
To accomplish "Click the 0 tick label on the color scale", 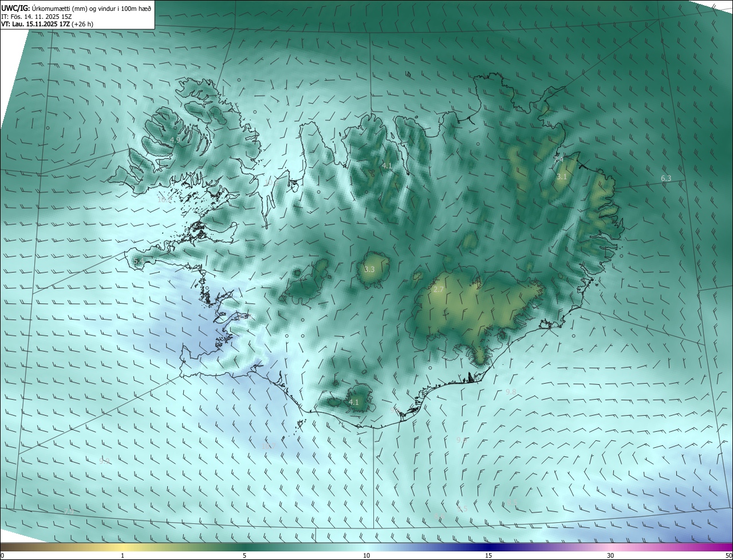I will click(x=2, y=555).
